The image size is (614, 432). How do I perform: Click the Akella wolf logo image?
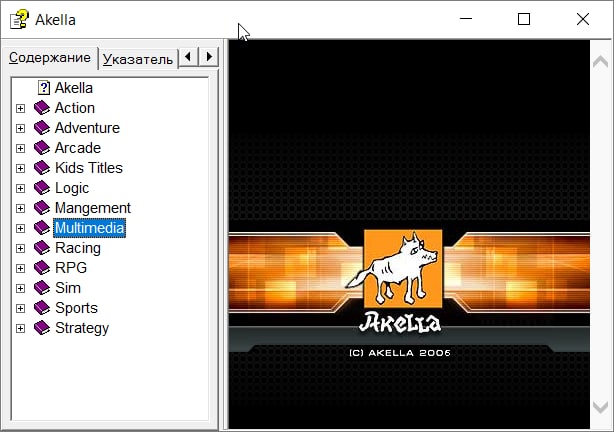click(403, 269)
